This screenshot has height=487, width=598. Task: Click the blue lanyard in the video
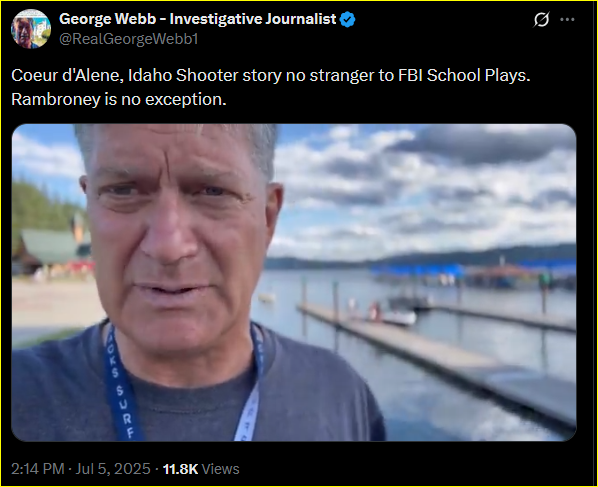pyautogui.click(x=120, y=385)
